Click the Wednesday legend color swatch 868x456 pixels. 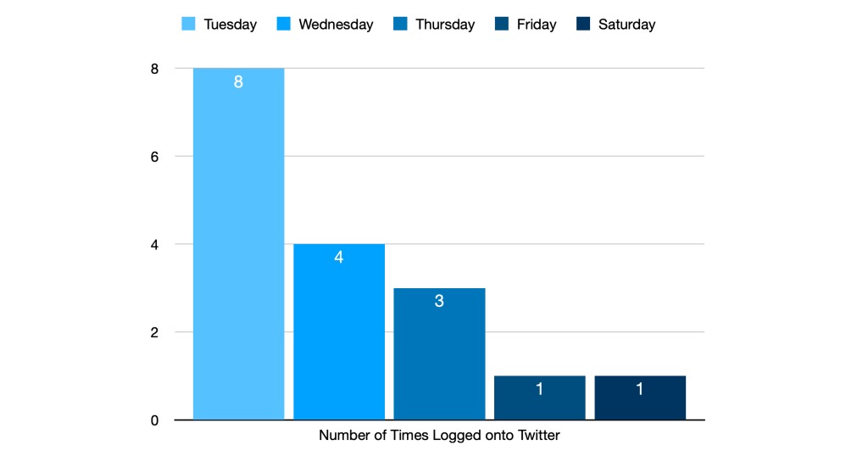(x=284, y=24)
